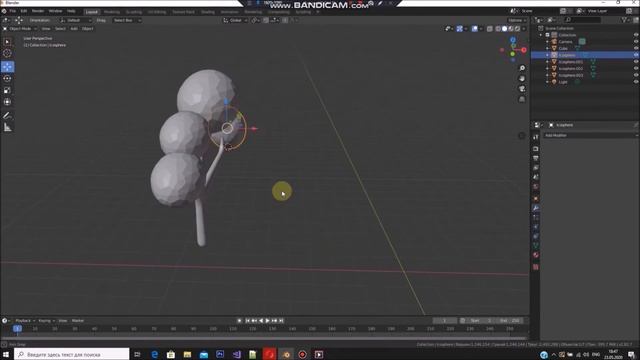Hide Icosphere.003 via its eye icon

click(636, 75)
